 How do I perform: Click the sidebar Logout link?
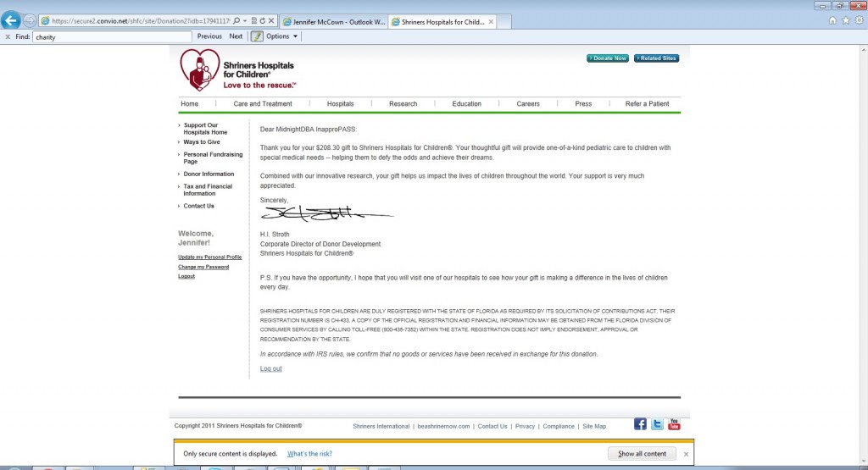click(186, 276)
